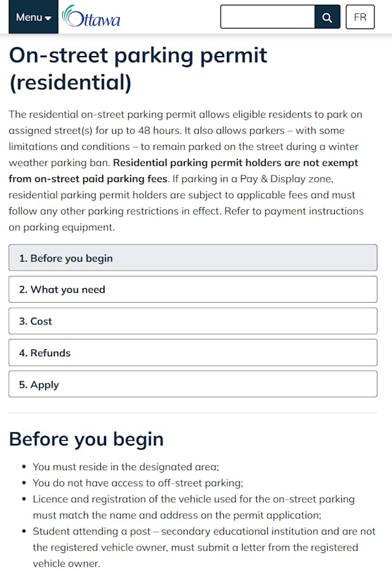Show the "4. Refunds" step

point(192,352)
